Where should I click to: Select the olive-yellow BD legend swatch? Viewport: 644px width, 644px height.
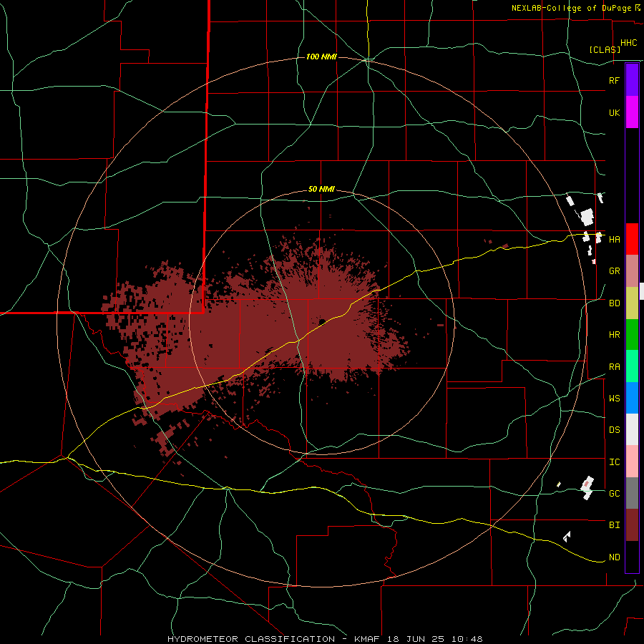(x=632, y=303)
